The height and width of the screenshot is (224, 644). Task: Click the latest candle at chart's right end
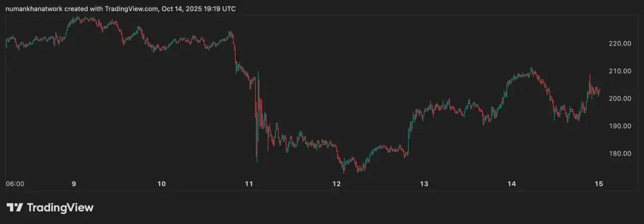click(x=599, y=91)
